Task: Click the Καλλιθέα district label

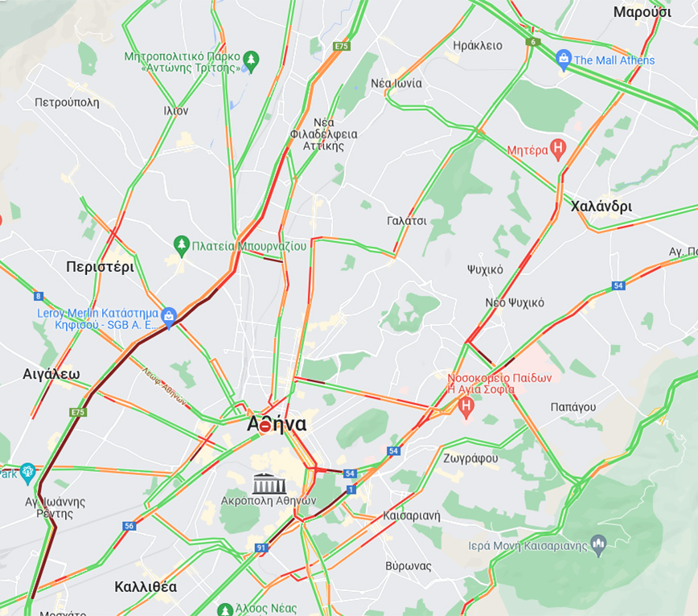Action: pos(146,586)
